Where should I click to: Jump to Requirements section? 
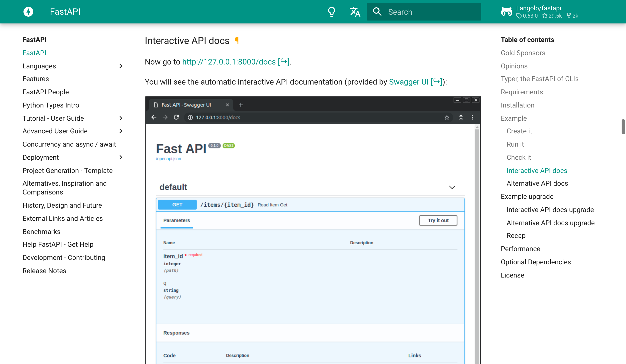(x=522, y=92)
